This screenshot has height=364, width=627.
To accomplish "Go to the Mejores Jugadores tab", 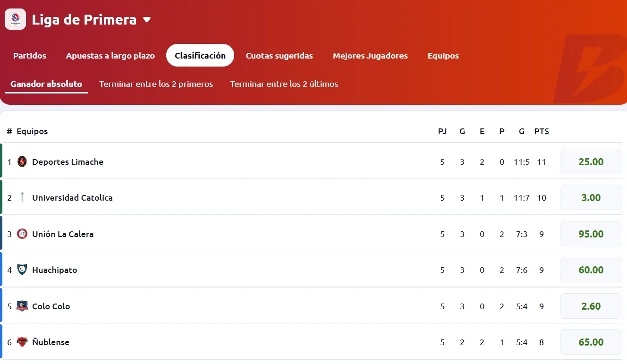I will coord(370,56).
